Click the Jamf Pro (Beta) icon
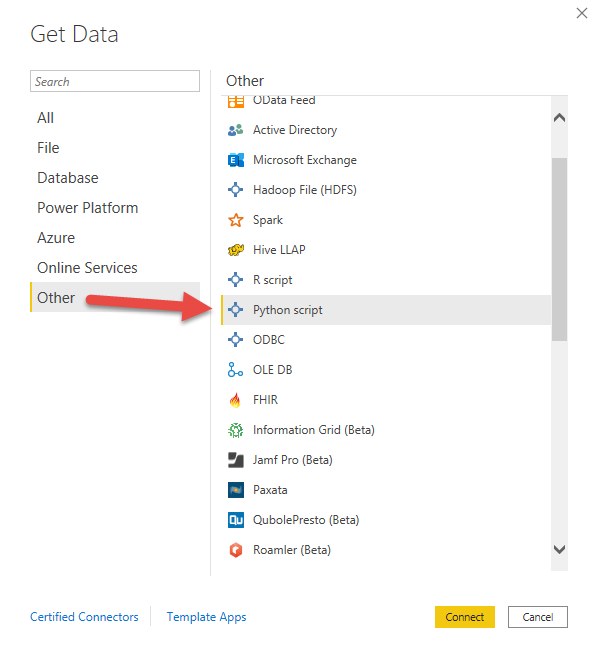 pyautogui.click(x=235, y=460)
